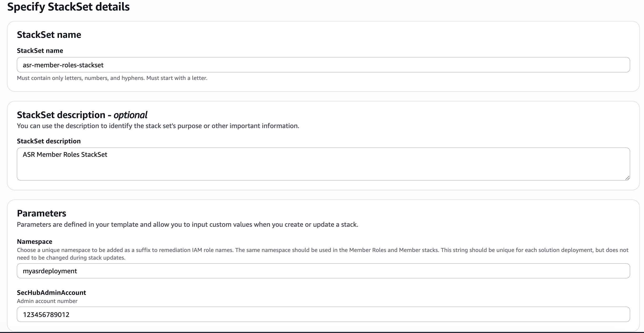Click the large StackSet name section heading
The height and width of the screenshot is (333, 644).
tap(49, 35)
